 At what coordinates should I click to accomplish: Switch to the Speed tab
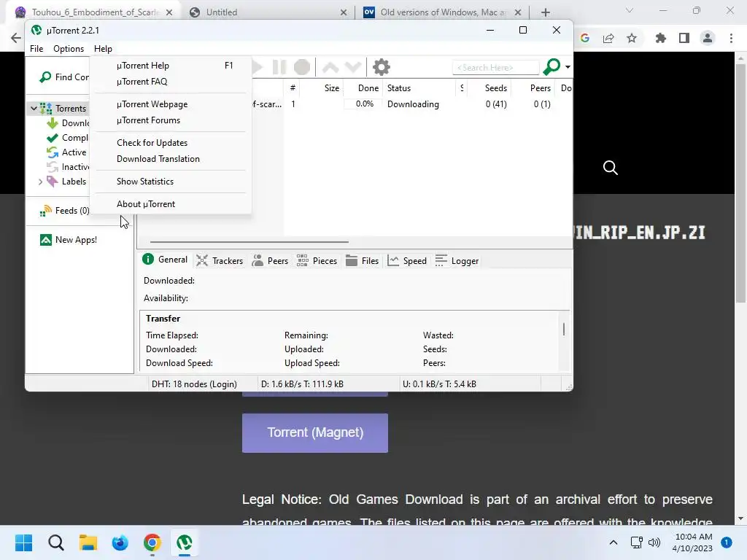coord(407,260)
